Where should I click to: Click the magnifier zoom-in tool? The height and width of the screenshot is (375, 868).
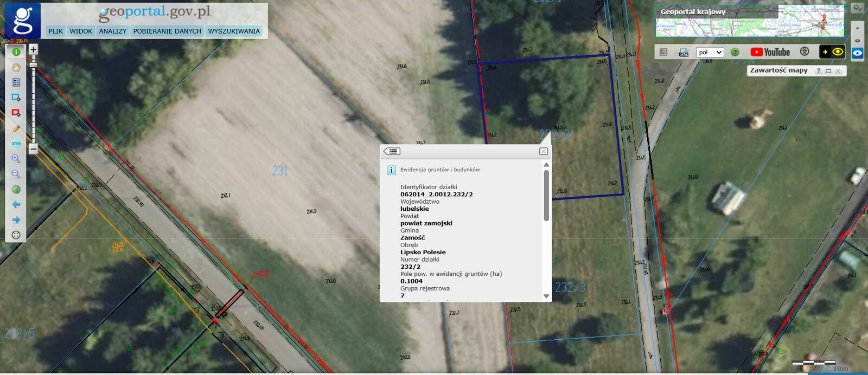point(16,159)
